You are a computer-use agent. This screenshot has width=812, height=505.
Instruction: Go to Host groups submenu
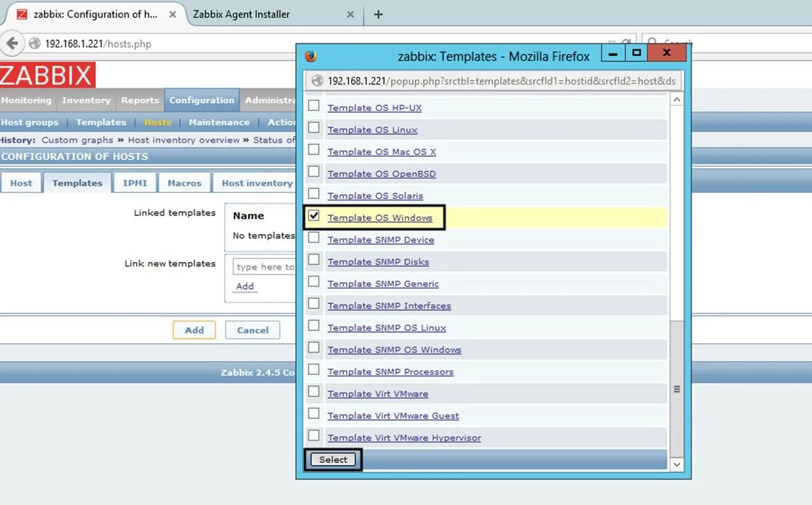pyautogui.click(x=30, y=122)
